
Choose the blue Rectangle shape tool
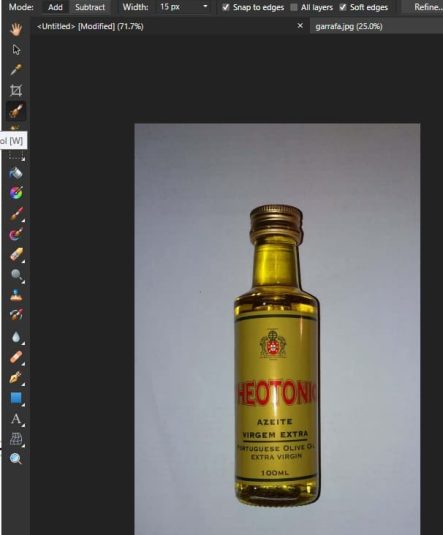[16, 398]
